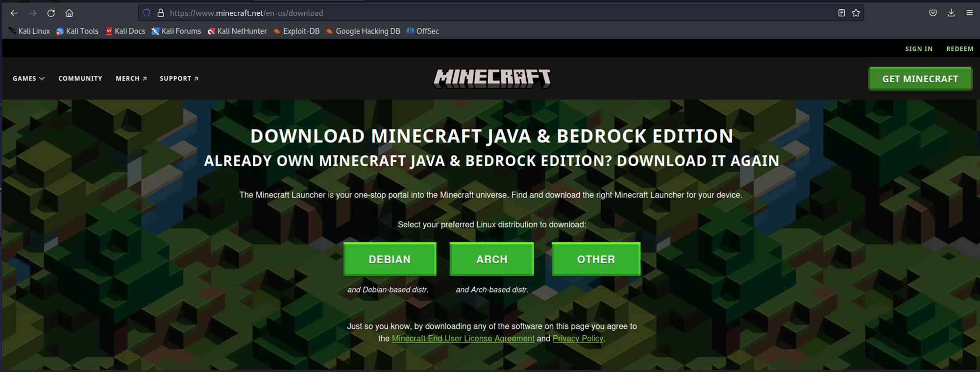Open Exploit-DB bookmark
980x372 pixels.
pyautogui.click(x=296, y=31)
